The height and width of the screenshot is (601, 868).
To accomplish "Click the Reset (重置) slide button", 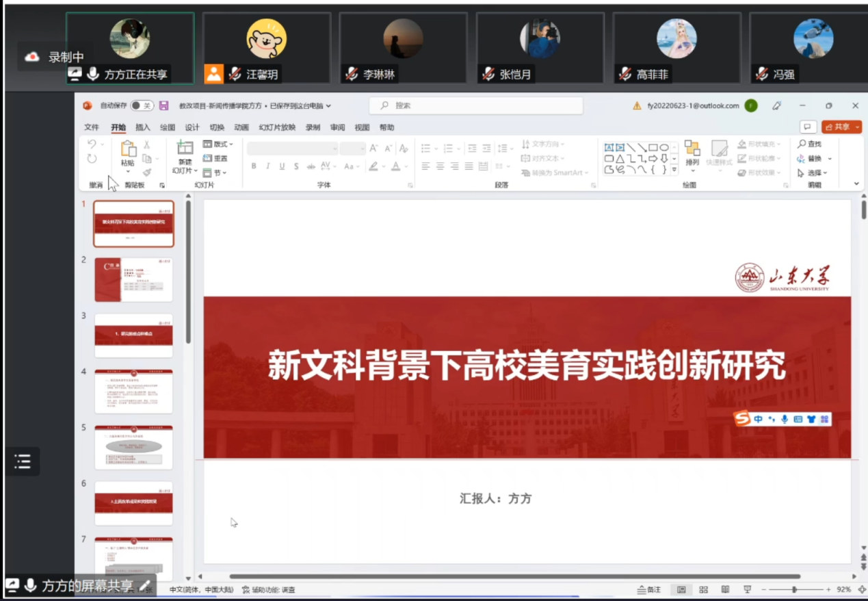I will 216,158.
